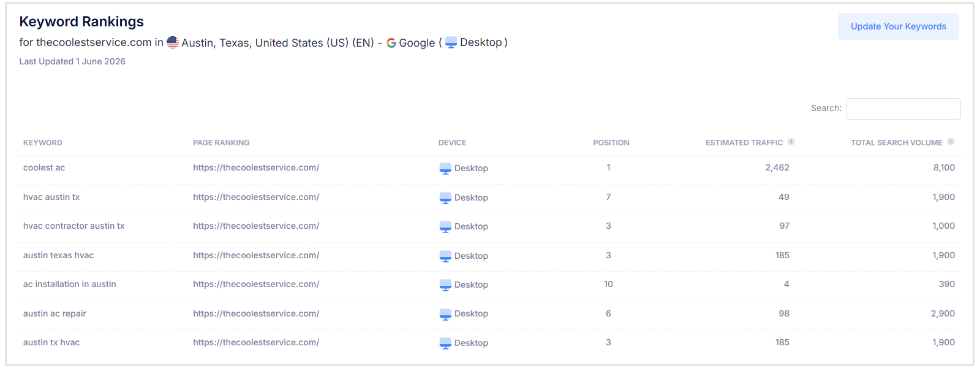The image size is (980, 368).
Task: Click the desktop icon in the coolest ac row
Action: tap(445, 169)
